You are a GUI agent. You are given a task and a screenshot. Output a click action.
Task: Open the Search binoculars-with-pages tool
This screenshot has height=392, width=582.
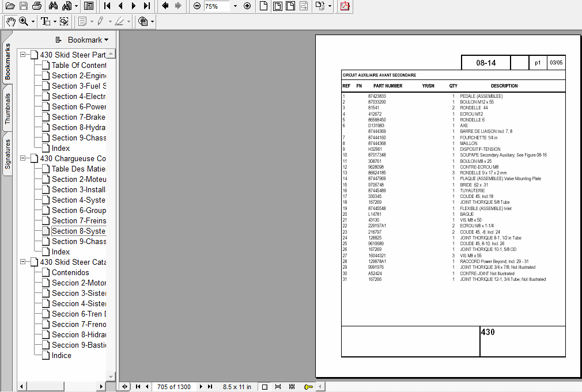coord(67,6)
